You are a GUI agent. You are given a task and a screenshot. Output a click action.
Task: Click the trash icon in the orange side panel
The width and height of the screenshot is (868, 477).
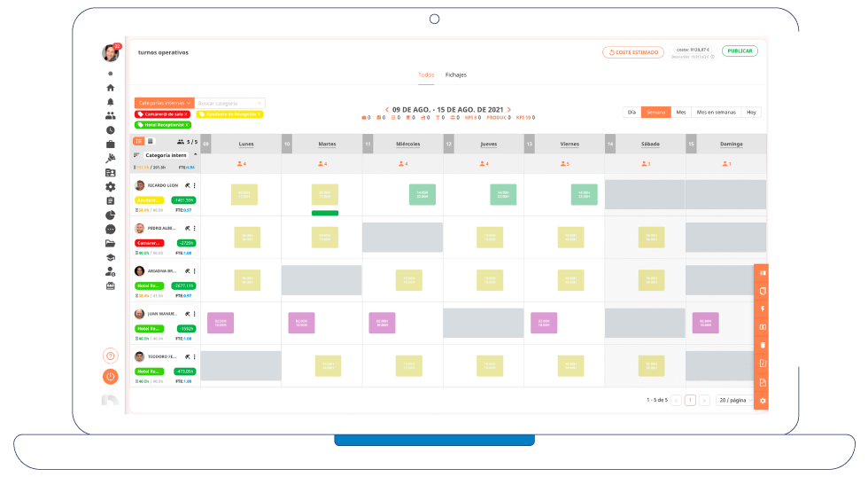(x=763, y=345)
